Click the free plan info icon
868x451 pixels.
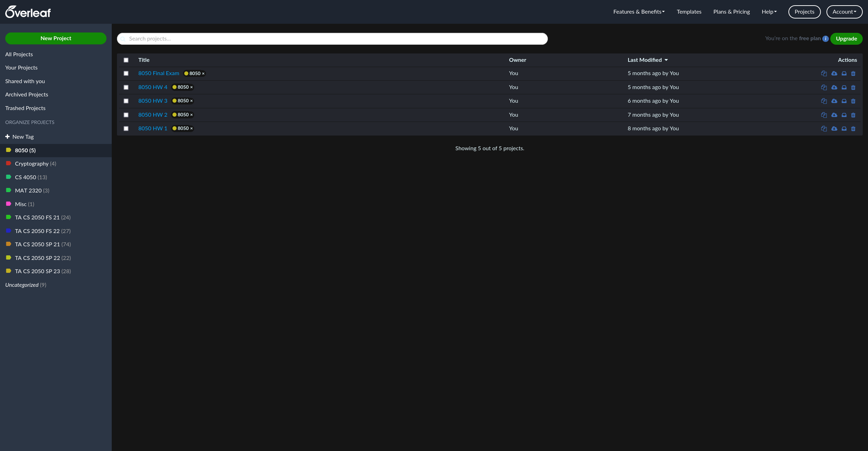[825, 39]
